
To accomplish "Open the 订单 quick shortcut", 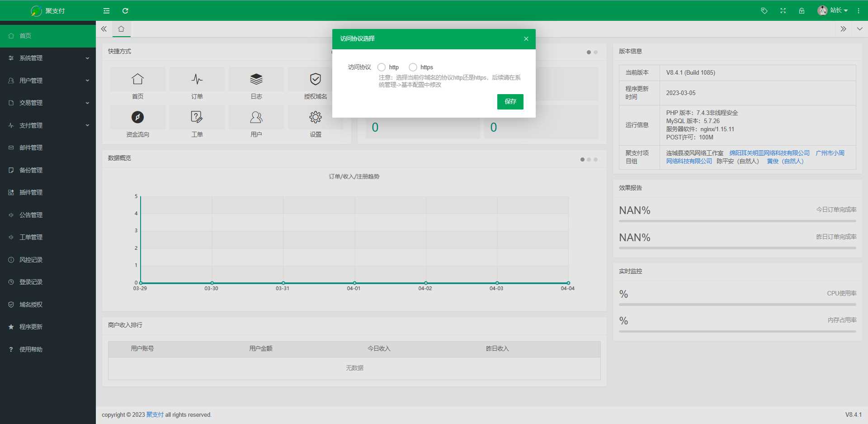I will pyautogui.click(x=197, y=84).
